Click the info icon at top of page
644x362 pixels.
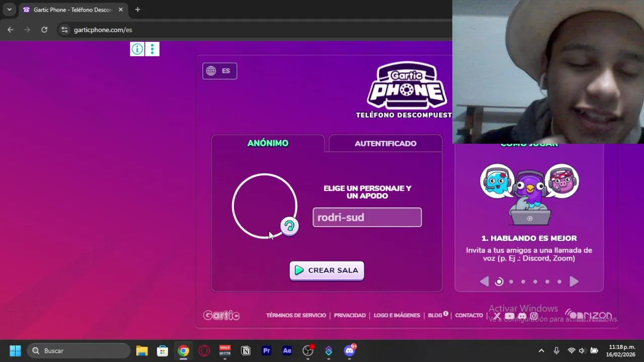137,49
